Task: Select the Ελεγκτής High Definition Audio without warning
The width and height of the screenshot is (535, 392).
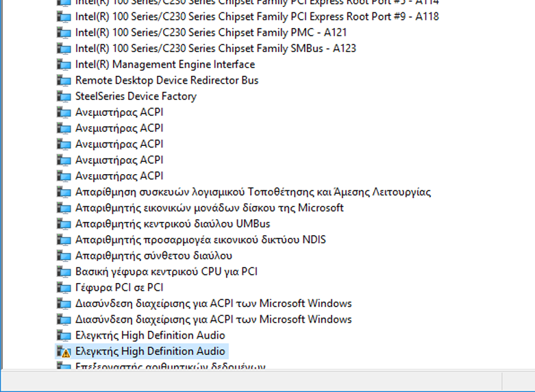Action: (x=150, y=335)
